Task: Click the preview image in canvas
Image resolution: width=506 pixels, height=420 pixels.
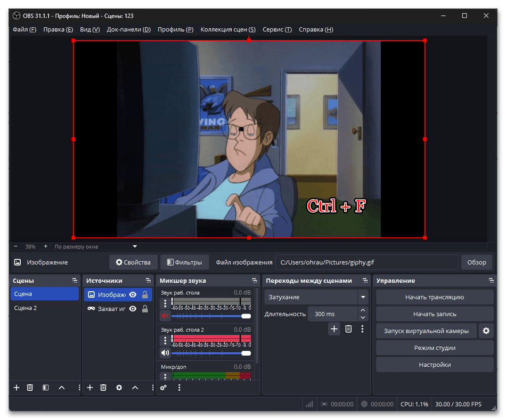Action: coord(249,139)
